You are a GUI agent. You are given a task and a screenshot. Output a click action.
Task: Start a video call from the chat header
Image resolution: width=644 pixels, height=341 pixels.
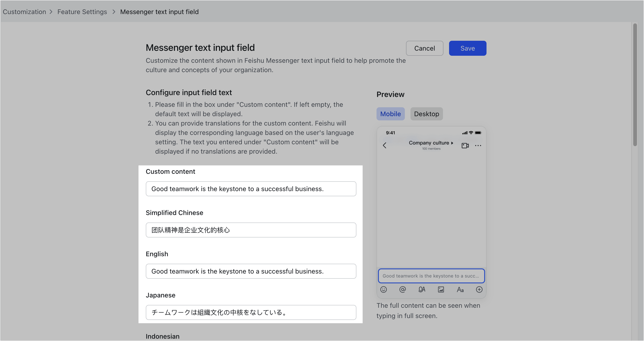(x=465, y=145)
